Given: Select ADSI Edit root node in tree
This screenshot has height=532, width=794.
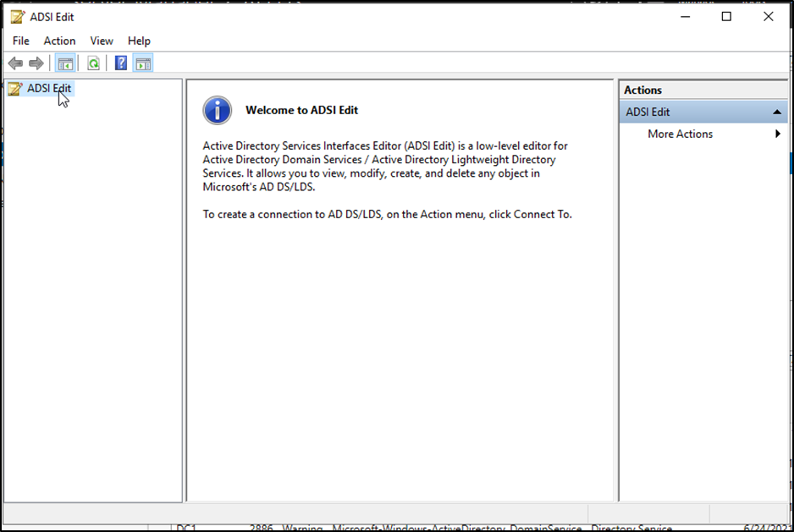Looking at the screenshot, I should pyautogui.click(x=49, y=88).
